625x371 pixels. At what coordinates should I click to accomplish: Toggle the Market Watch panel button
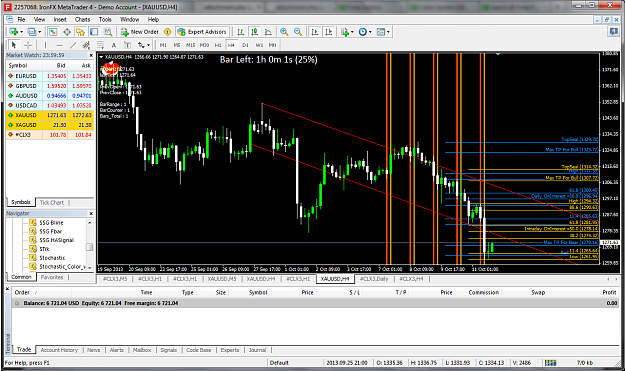[53, 32]
